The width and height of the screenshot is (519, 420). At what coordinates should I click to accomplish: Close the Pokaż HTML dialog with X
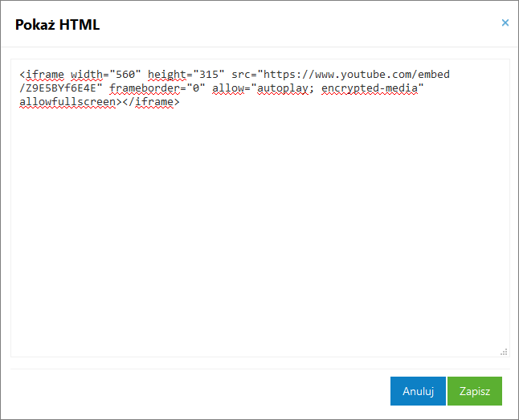[x=505, y=22]
